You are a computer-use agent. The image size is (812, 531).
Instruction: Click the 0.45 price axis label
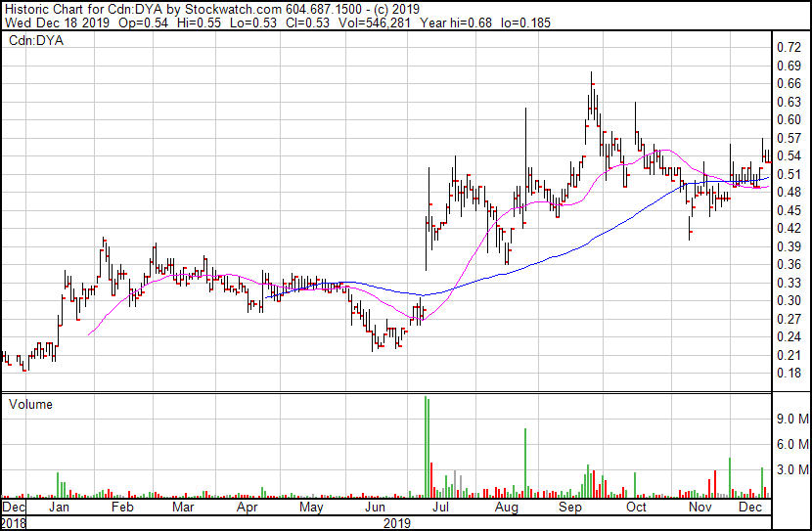click(789, 210)
